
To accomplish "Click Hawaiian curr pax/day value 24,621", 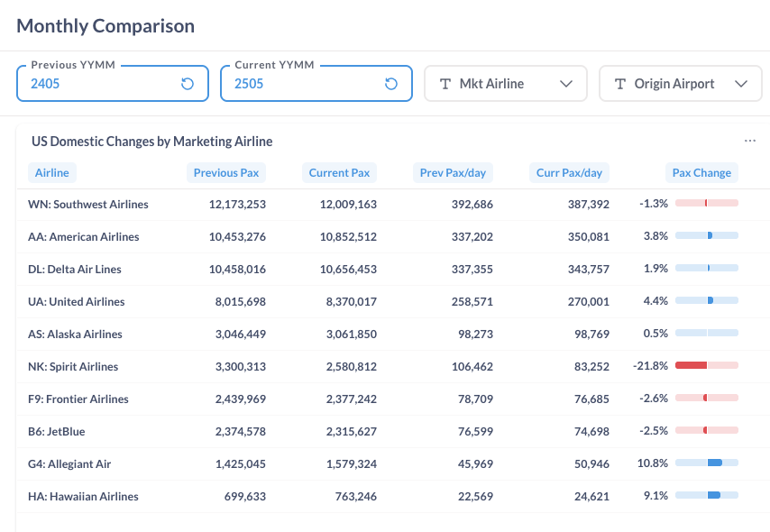I will (591, 496).
